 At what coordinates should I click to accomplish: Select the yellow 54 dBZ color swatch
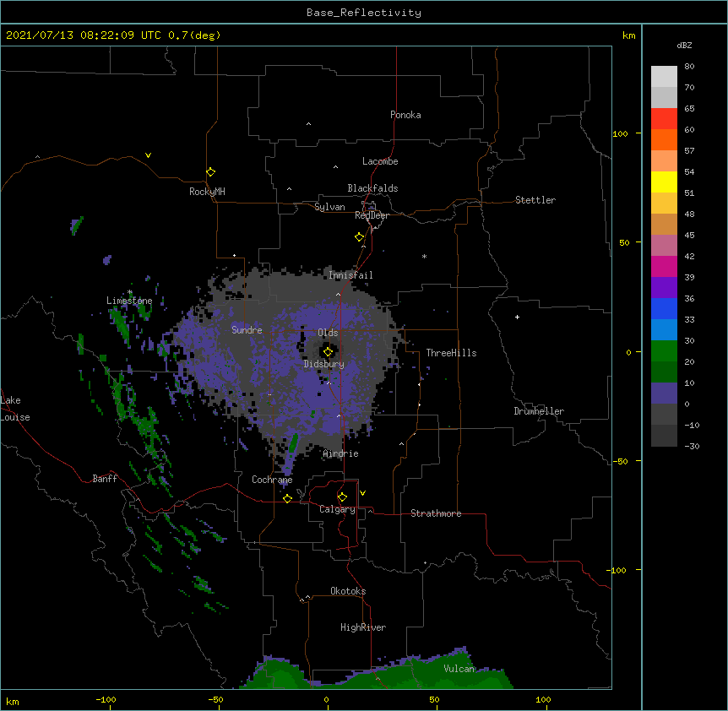(x=664, y=182)
